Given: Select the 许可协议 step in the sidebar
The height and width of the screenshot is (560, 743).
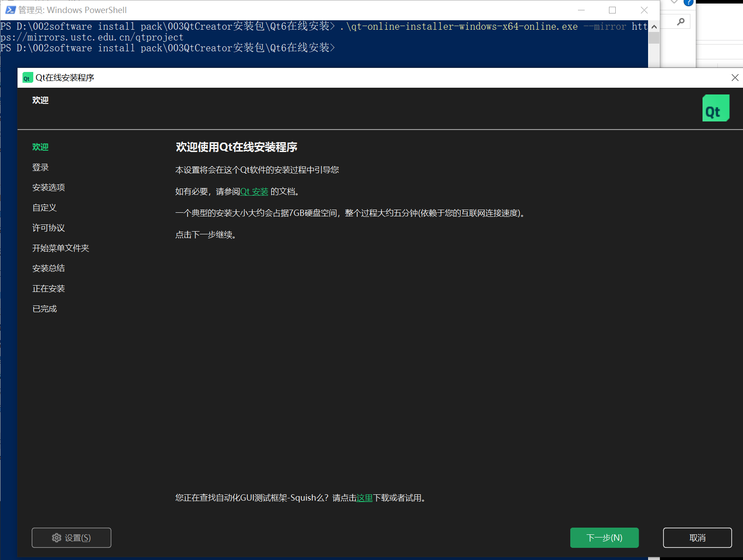Looking at the screenshot, I should tap(49, 228).
